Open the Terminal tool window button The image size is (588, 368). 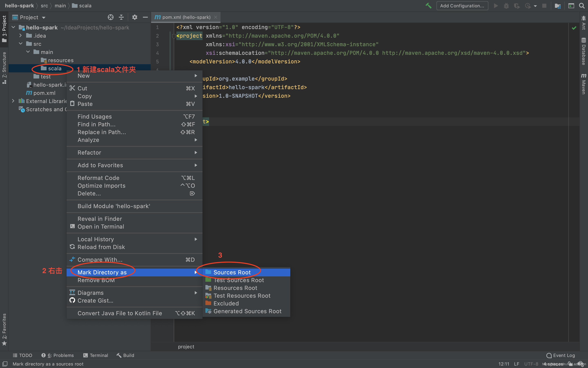tap(96, 355)
